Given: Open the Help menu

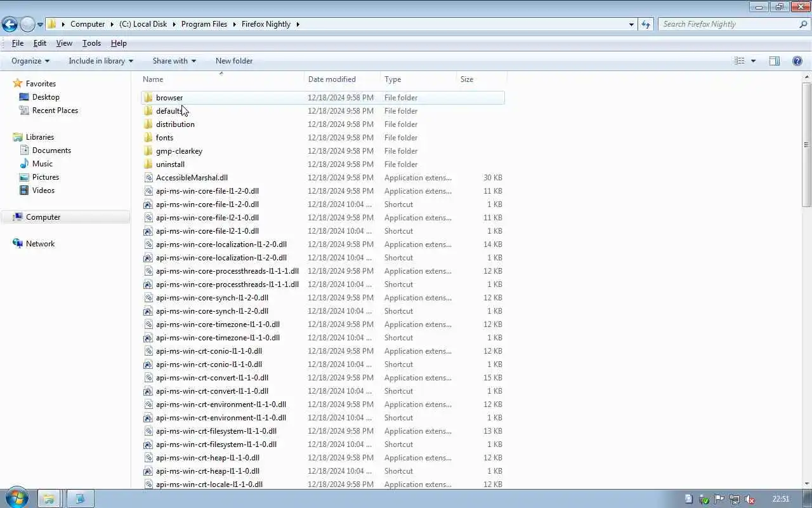Looking at the screenshot, I should [119, 43].
